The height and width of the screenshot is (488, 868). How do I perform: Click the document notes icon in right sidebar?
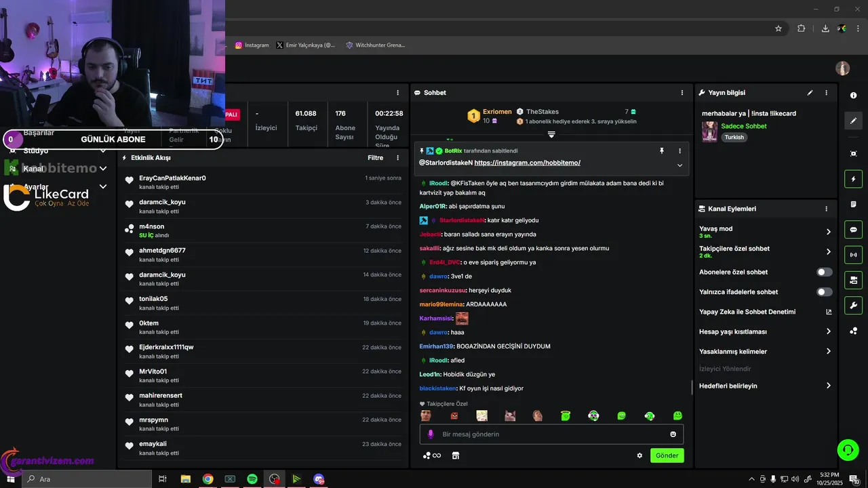853,204
